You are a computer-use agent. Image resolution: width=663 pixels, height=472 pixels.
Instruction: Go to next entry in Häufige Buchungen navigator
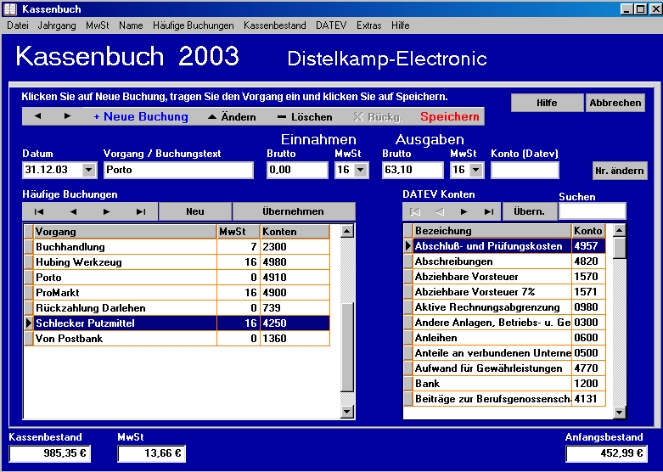click(x=106, y=212)
